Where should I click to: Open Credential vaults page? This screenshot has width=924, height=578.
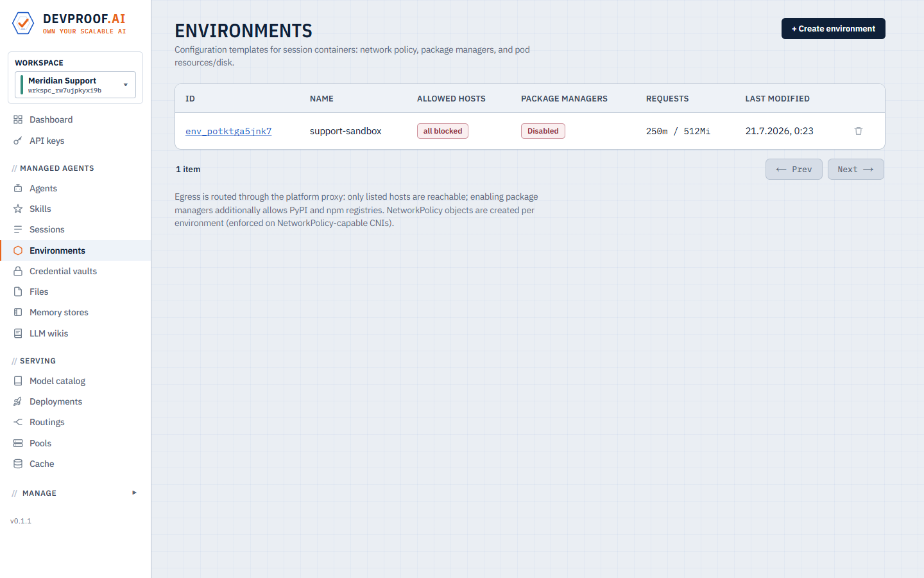click(75, 271)
